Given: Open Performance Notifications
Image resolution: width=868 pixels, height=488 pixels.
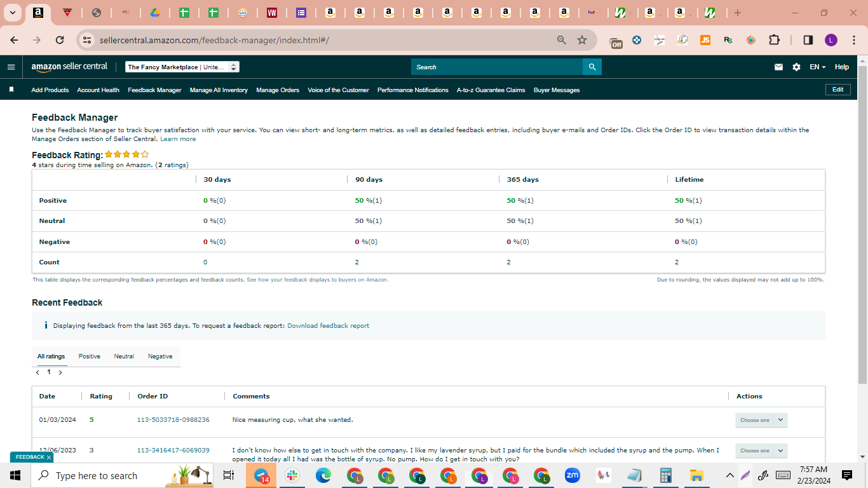Looking at the screenshot, I should [x=413, y=90].
